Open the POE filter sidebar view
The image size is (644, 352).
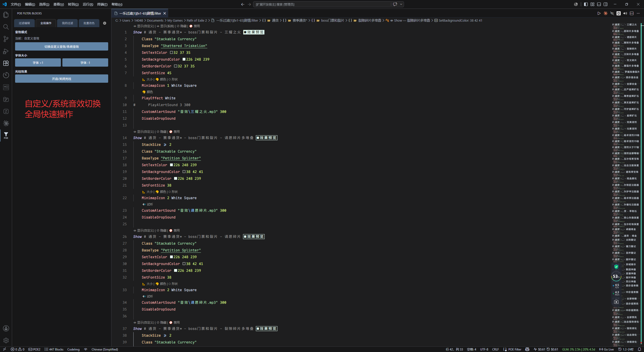point(6,136)
